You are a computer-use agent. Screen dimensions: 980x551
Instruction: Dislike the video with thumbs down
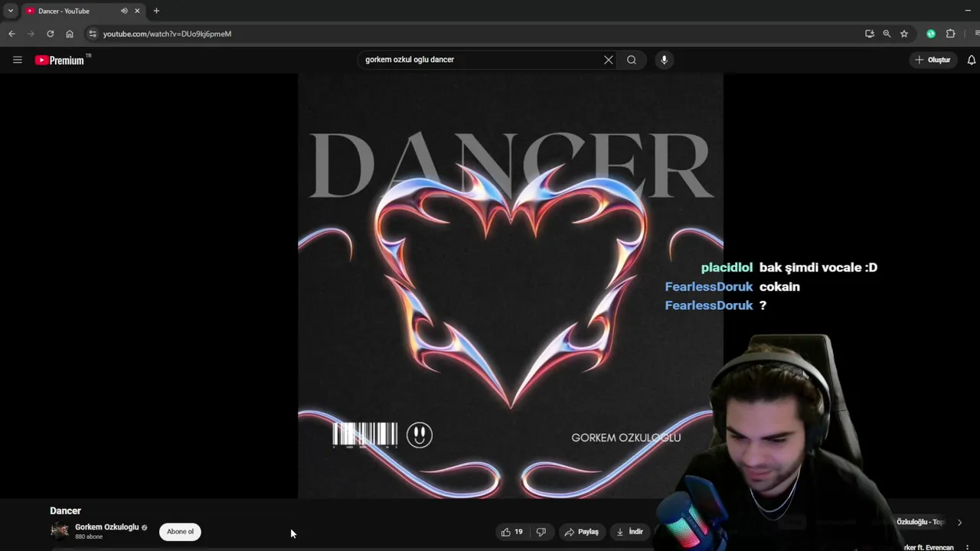(x=541, y=532)
